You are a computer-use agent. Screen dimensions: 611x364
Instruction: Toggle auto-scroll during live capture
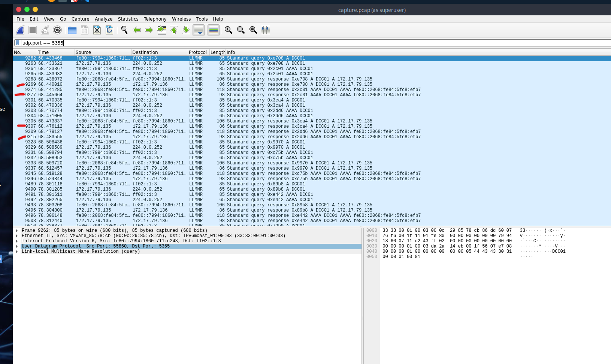click(x=199, y=30)
